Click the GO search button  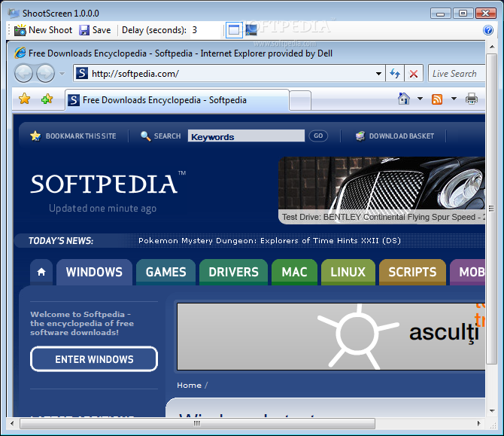tap(318, 136)
